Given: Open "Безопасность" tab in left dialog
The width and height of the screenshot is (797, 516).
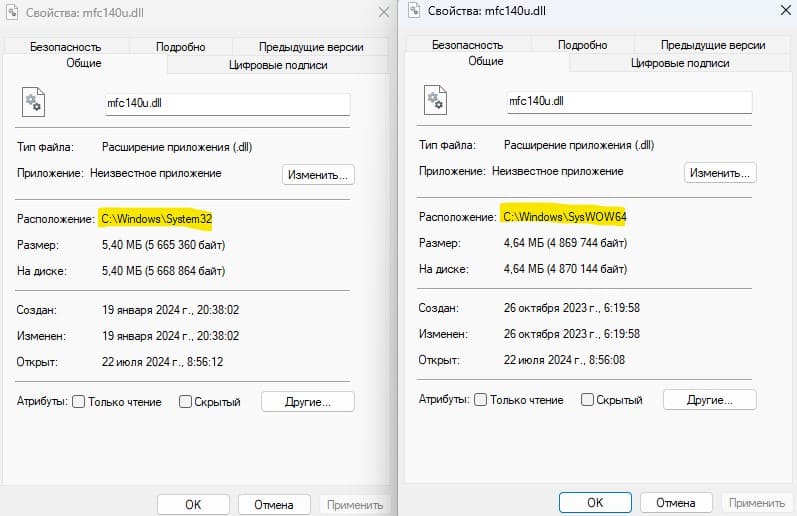Looking at the screenshot, I should click(66, 47).
